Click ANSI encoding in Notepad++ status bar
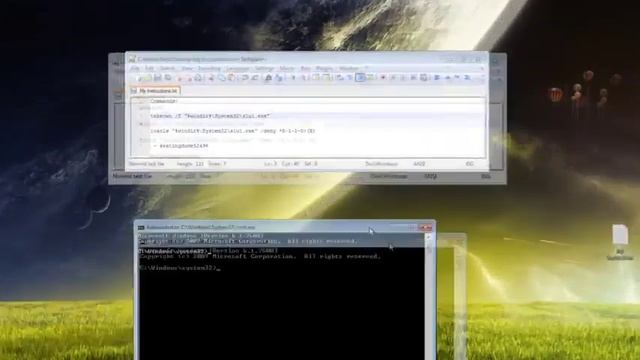 (419, 164)
